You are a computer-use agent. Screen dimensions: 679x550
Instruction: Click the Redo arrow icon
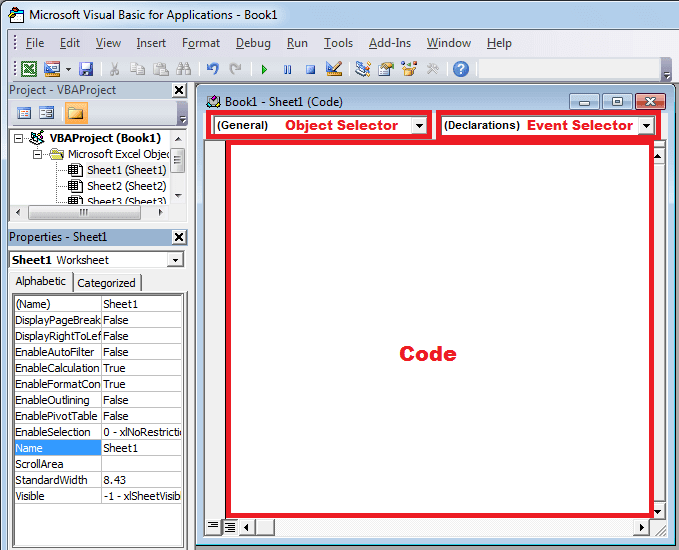click(235, 69)
